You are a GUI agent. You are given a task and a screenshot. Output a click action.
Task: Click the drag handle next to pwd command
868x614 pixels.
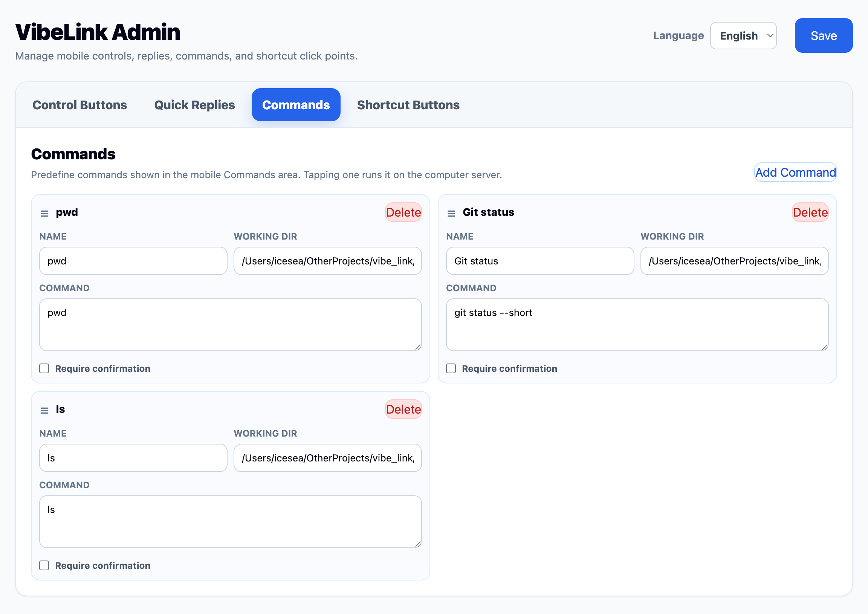pos(44,213)
